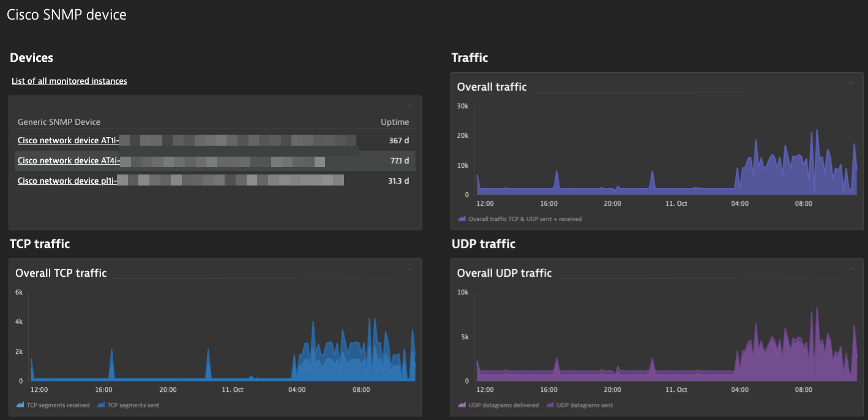Screen dimensions: 868x420
Task: Click the Traffic section heading
Action: [470, 58]
